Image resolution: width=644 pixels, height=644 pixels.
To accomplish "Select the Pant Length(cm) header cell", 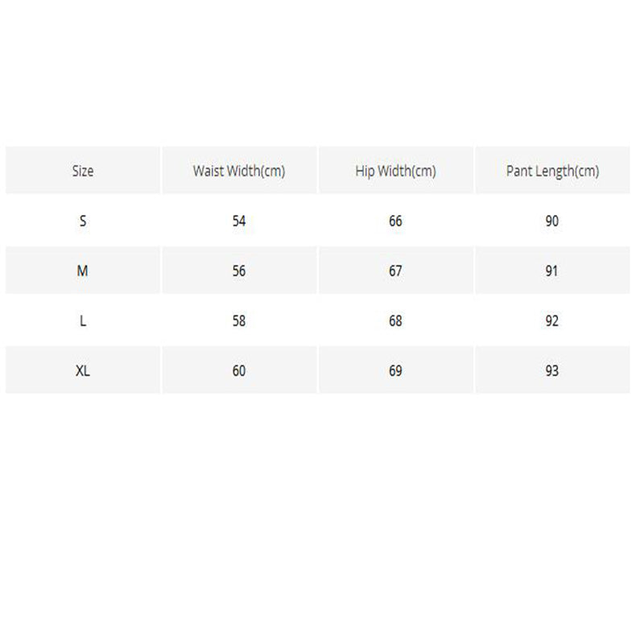I will point(552,171).
